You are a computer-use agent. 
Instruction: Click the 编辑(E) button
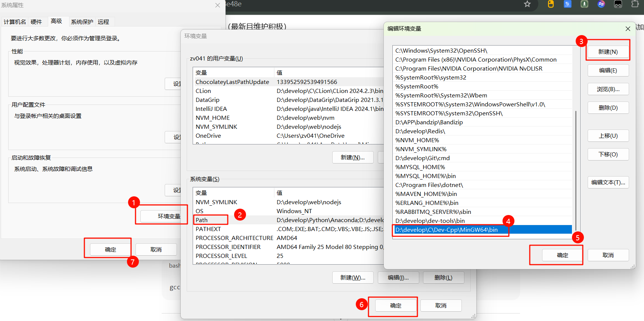point(608,71)
